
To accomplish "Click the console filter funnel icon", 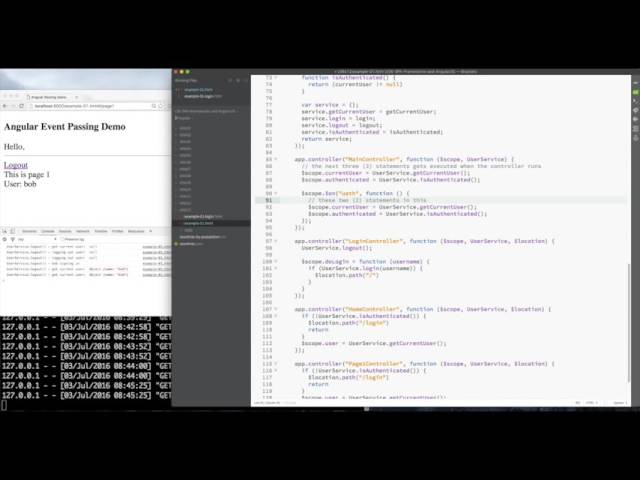I will 13,240.
